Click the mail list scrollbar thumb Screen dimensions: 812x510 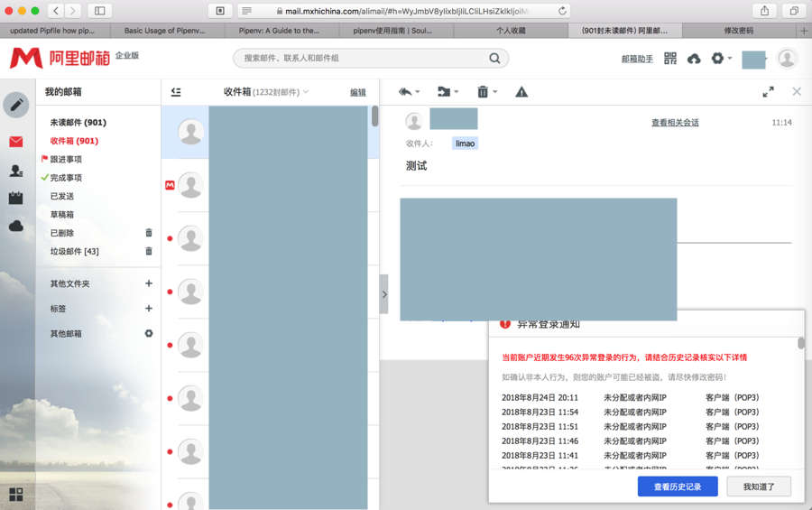(x=374, y=116)
